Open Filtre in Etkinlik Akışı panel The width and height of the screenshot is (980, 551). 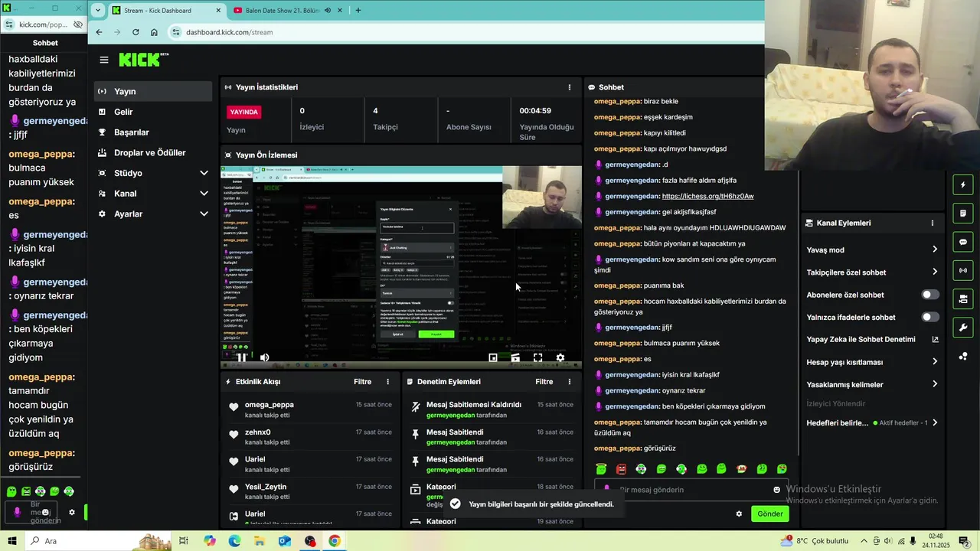(x=362, y=382)
